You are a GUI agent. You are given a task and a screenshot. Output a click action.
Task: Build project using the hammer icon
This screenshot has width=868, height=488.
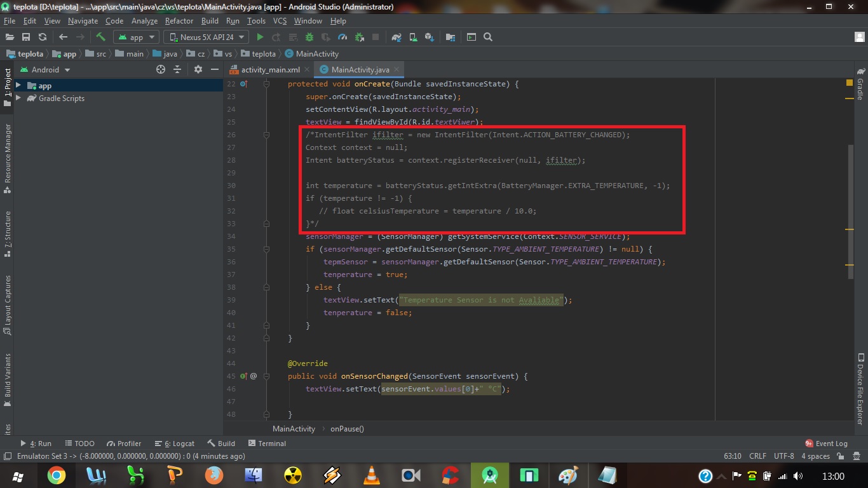(101, 37)
